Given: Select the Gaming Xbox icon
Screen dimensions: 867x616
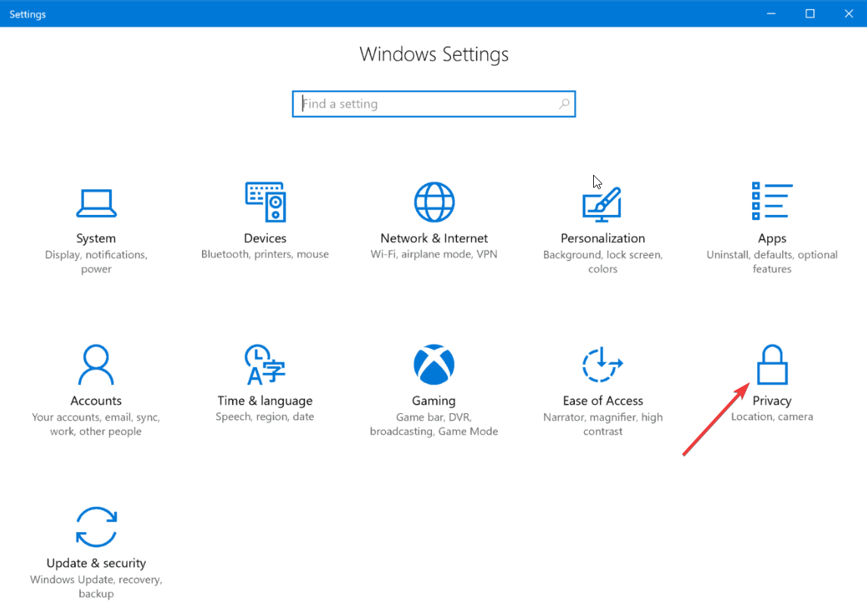Looking at the screenshot, I should click(433, 364).
